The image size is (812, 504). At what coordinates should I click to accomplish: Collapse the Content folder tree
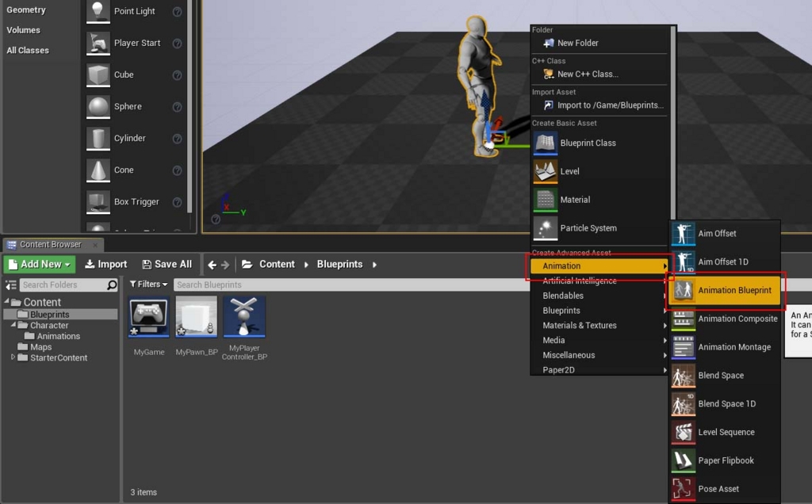(6, 301)
